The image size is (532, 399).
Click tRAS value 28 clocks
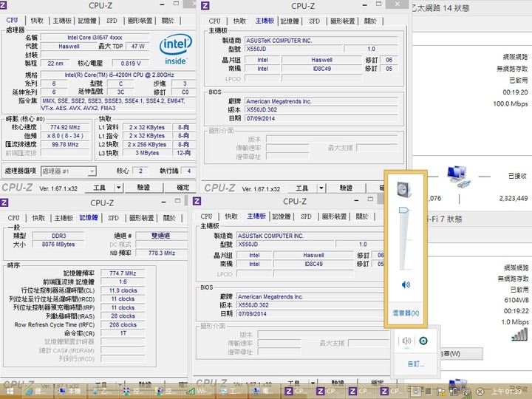[x=123, y=316]
